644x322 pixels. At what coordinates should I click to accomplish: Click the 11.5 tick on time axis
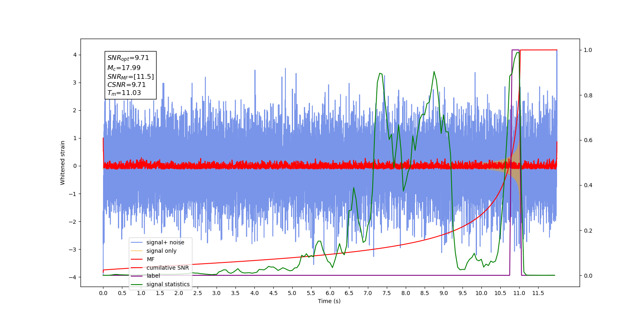(538, 293)
